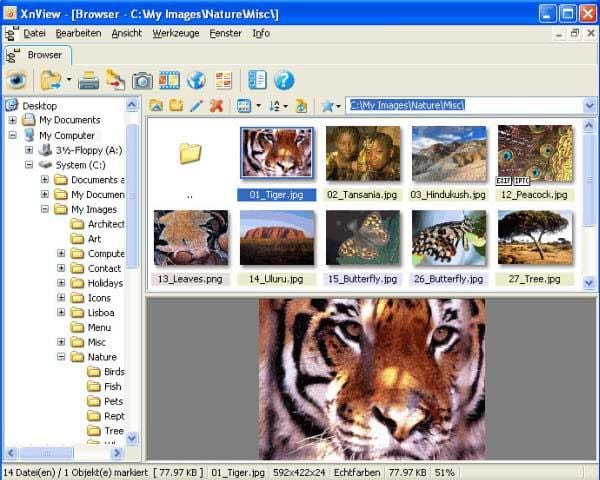Viewport: 600px width, 480px height.
Task: Click the 26_Butterfly.jpg file name
Action: click(x=448, y=279)
